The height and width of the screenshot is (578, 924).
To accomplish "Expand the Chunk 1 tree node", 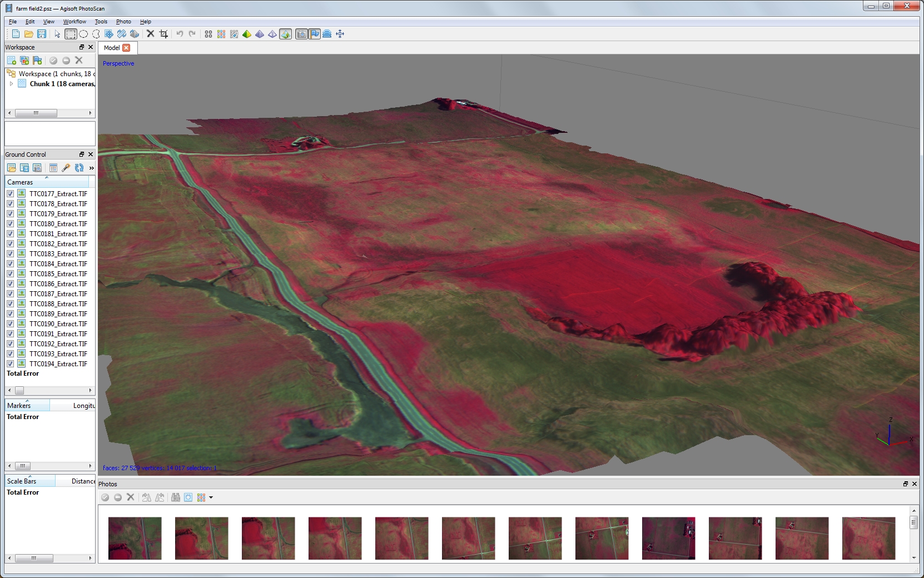I will pyautogui.click(x=11, y=84).
